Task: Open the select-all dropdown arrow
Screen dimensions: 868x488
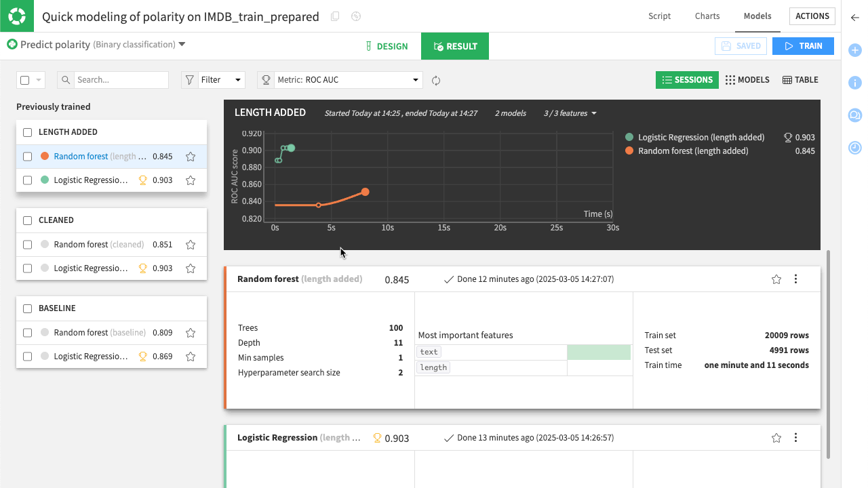Action: click(x=39, y=80)
